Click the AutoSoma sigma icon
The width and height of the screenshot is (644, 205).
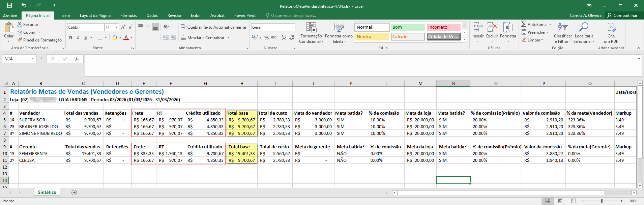click(x=524, y=24)
